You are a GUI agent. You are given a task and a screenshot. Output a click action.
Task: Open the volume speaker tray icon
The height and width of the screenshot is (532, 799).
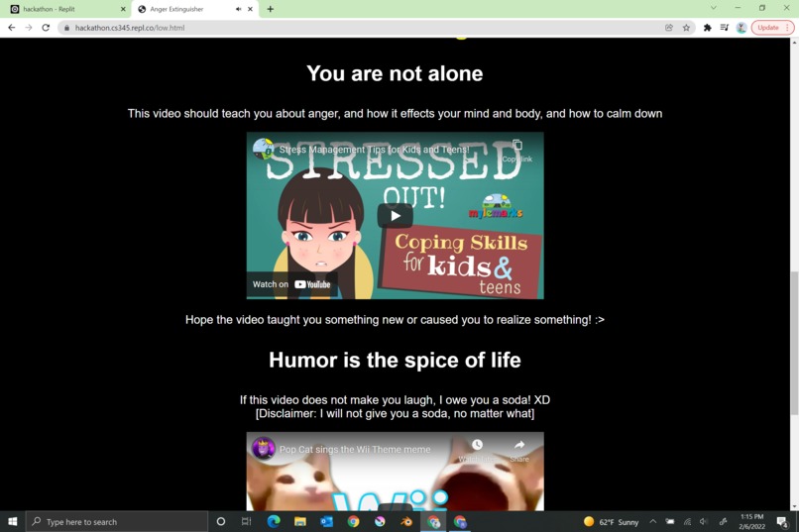tap(704, 521)
